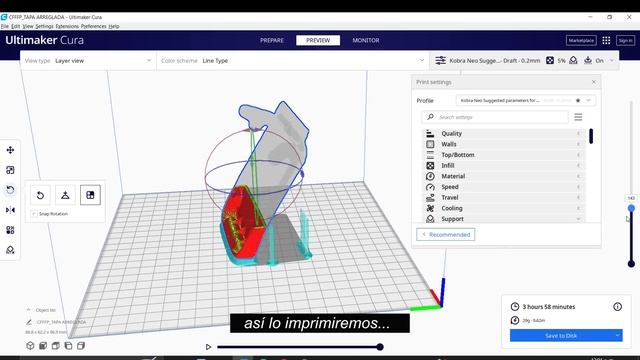Open the Color scheme dropdown

click(292, 60)
